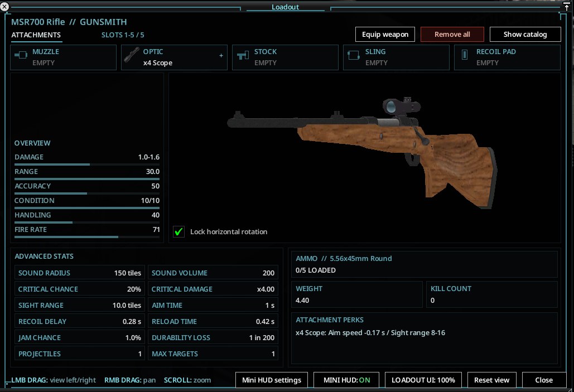Select the SLOTS 1-5 / 5 tab

[x=123, y=35]
